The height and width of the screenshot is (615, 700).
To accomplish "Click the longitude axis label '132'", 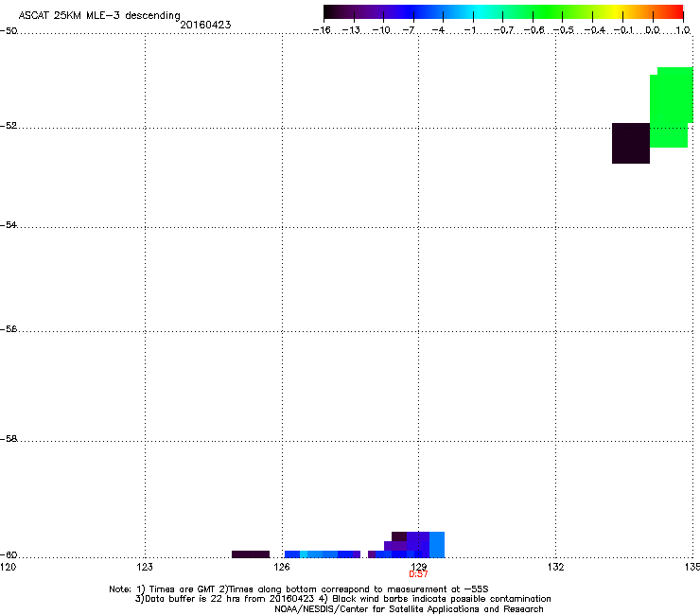I will pyautogui.click(x=555, y=567).
